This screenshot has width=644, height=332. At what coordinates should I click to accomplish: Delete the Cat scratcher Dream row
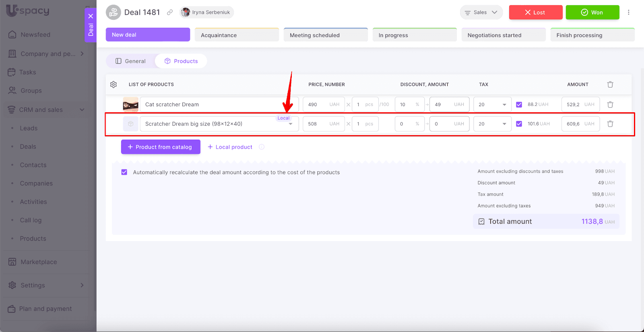point(610,105)
